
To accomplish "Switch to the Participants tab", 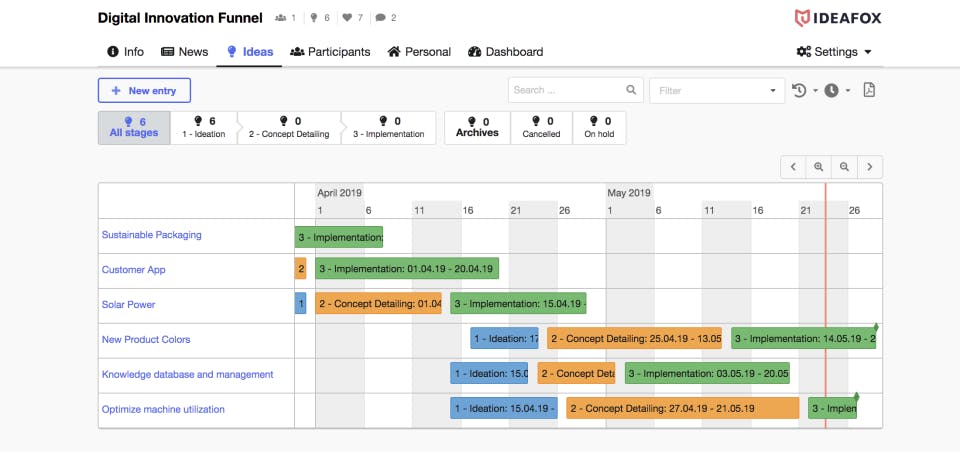I will pyautogui.click(x=330, y=52).
